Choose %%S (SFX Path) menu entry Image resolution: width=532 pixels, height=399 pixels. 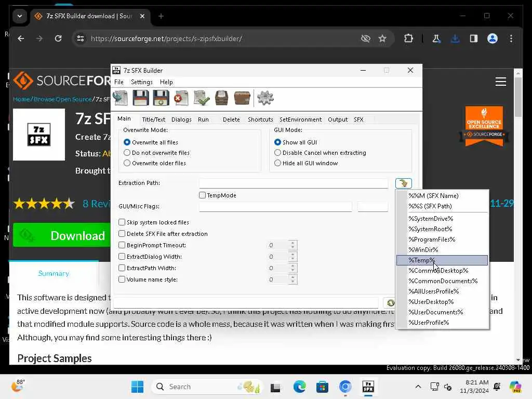click(x=442, y=206)
